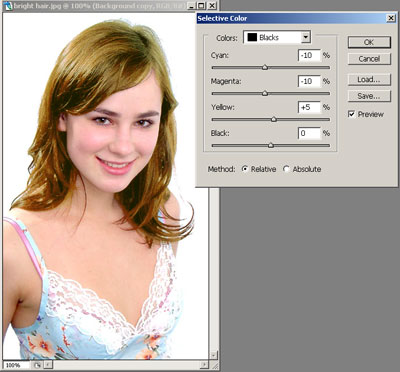Click the Save... button

pyautogui.click(x=369, y=96)
